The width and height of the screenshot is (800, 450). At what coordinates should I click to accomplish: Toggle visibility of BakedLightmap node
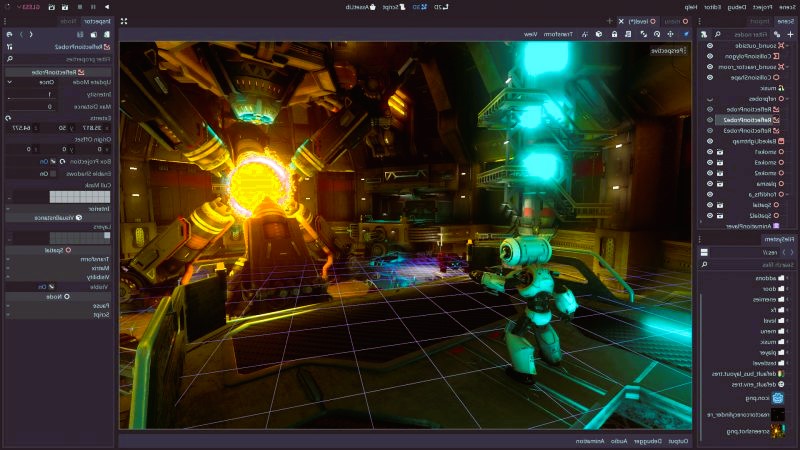pyautogui.click(x=709, y=141)
